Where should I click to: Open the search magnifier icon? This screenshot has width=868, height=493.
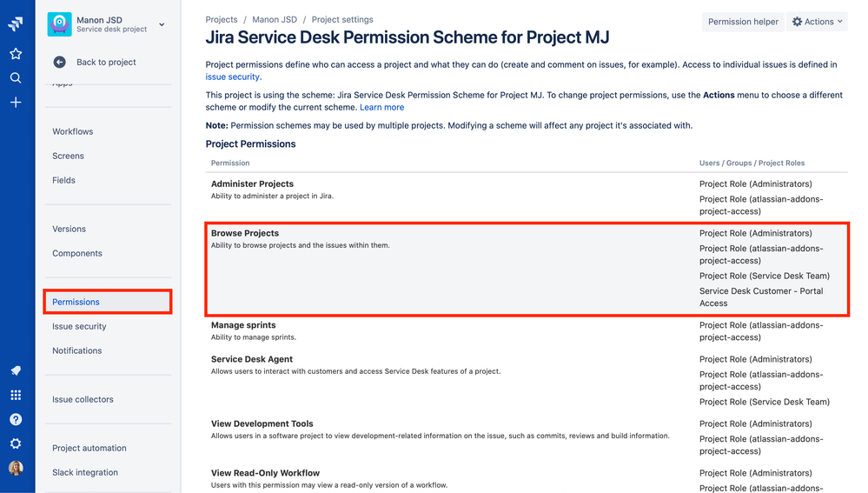[x=16, y=78]
